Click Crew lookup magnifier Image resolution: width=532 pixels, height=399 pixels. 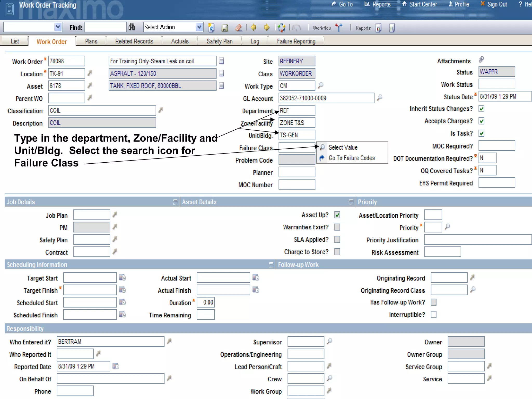pos(330,378)
